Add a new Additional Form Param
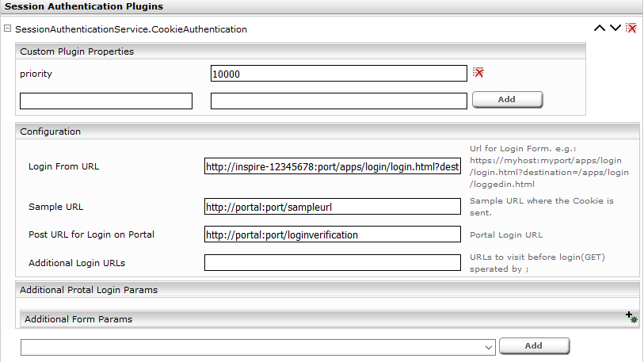 [x=631, y=317]
